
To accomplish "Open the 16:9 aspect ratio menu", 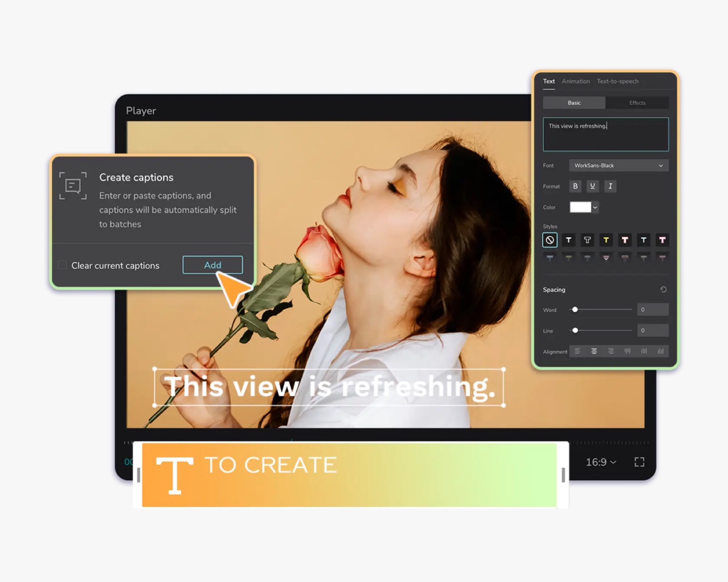I will [x=601, y=462].
